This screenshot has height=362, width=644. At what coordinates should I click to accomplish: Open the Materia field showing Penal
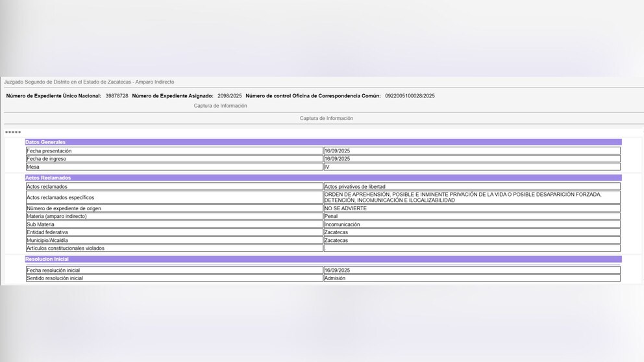pos(471,216)
